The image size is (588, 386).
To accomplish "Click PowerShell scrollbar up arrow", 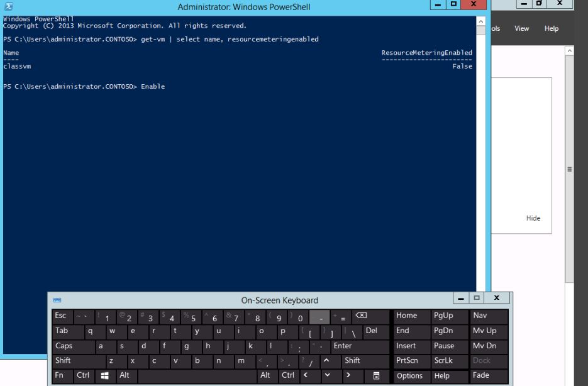I will [481, 22].
